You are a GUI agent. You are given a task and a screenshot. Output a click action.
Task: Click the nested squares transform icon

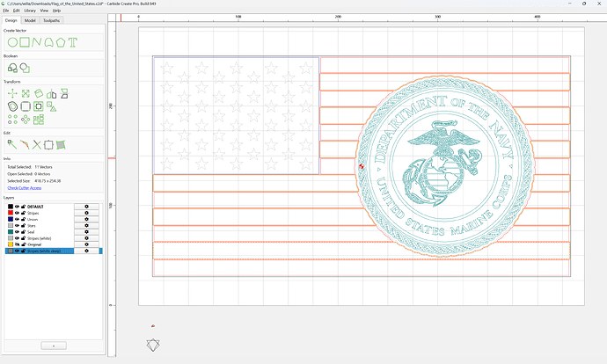[x=39, y=106]
